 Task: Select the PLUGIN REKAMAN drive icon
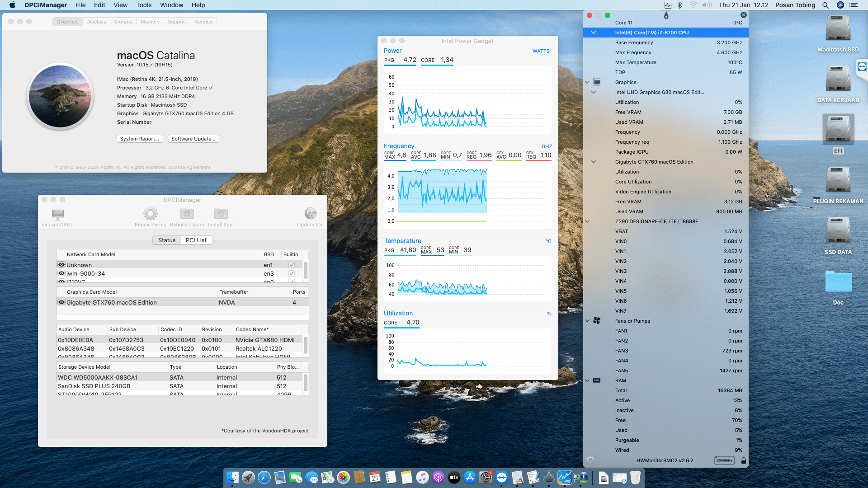838,180
